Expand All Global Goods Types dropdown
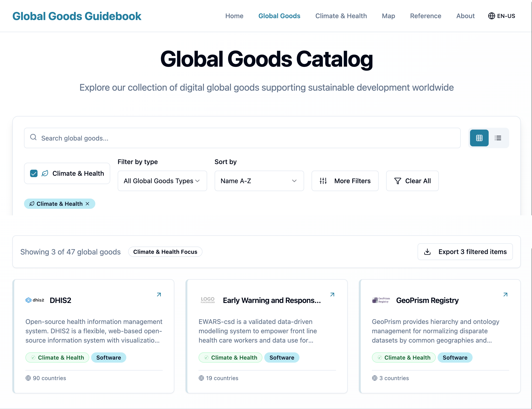This screenshot has height=409, width=532. pyautogui.click(x=162, y=181)
